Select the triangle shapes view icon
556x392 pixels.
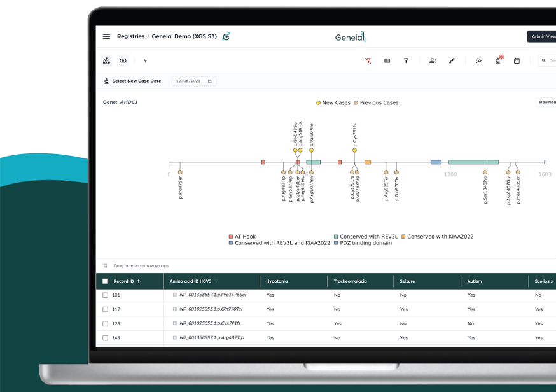pyautogui.click(x=106, y=60)
